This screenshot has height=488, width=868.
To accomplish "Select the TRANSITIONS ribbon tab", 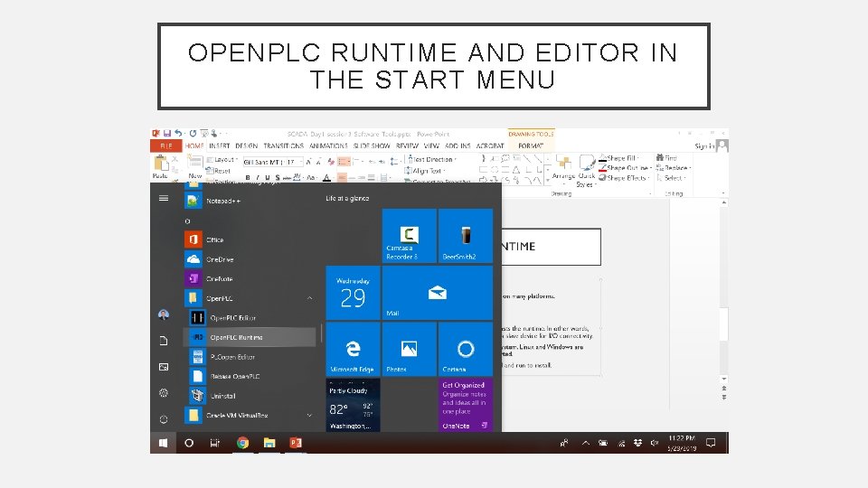I will click(x=283, y=145).
